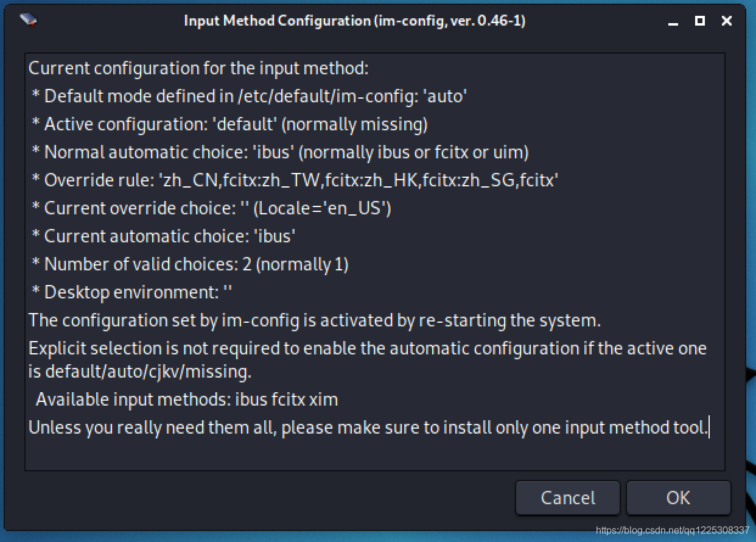Image resolution: width=756 pixels, height=542 pixels.
Task: Click the 'Current configuration for the input method' line
Action: [198, 68]
